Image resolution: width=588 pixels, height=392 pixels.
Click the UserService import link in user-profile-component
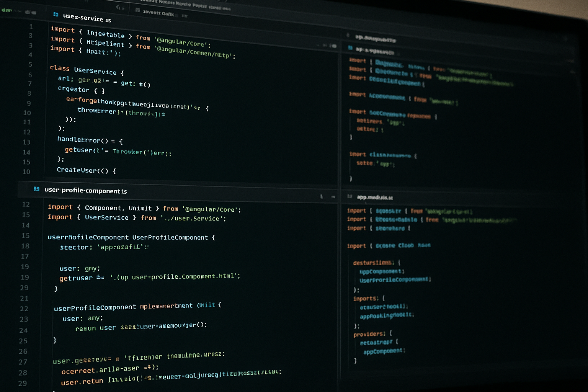click(107, 217)
